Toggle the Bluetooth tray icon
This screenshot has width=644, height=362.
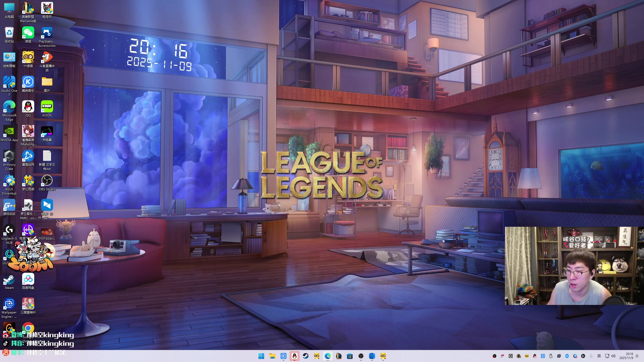(x=567, y=356)
